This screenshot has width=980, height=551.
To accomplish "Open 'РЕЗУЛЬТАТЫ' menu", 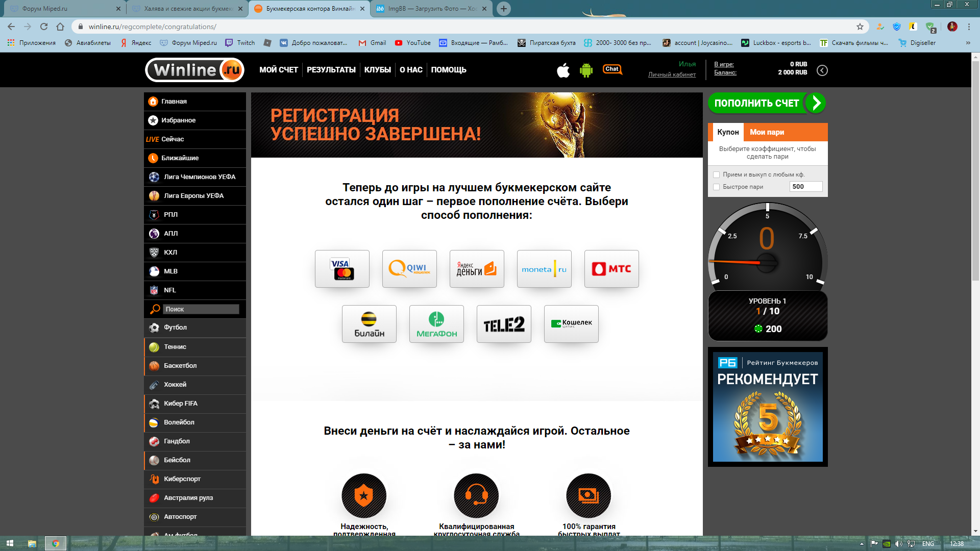I will tap(331, 70).
